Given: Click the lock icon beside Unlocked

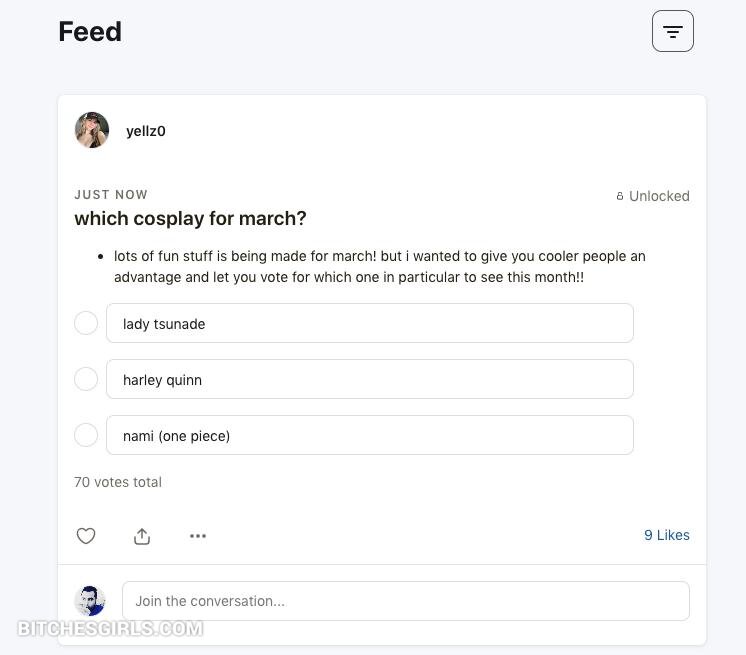Looking at the screenshot, I should pyautogui.click(x=620, y=196).
